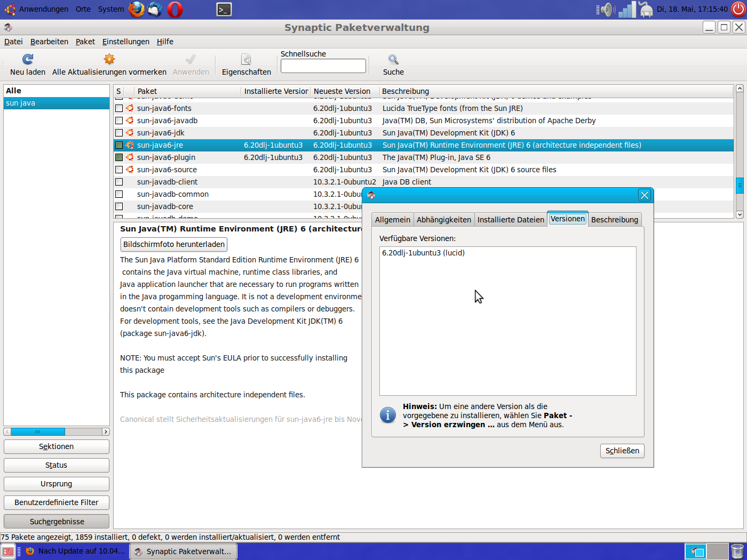Viewport: 747px width, 560px height.
Task: Switch to the Installierte Dateien tab
Action: (x=511, y=220)
